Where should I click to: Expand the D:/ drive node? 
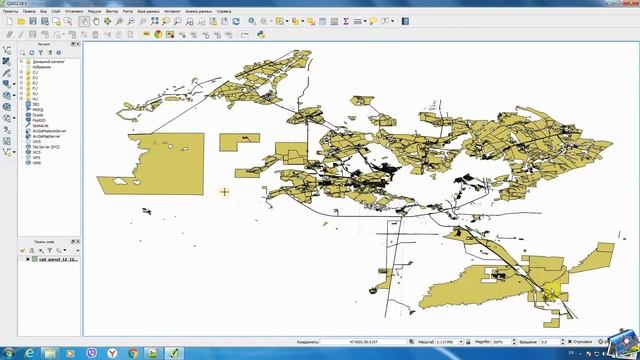pos(22,78)
